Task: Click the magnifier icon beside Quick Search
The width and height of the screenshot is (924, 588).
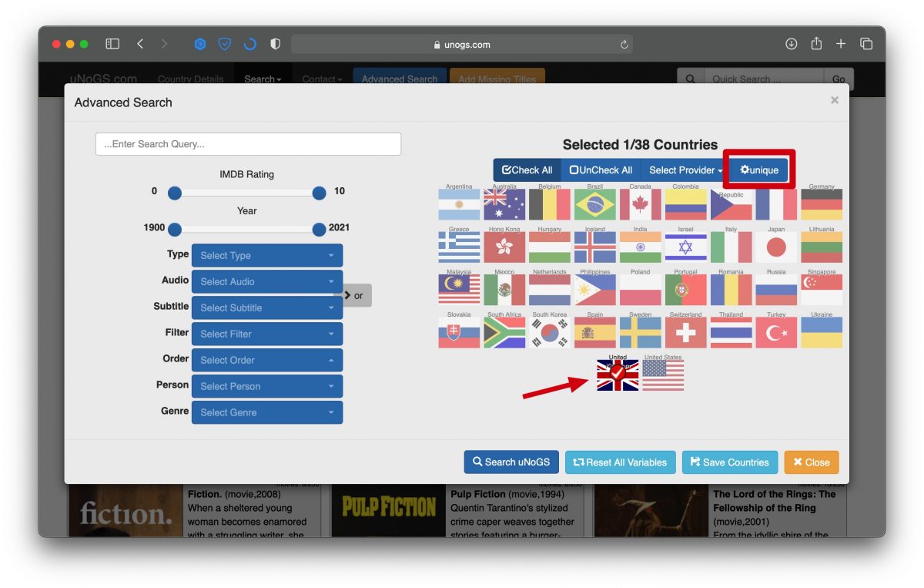Action: point(690,79)
